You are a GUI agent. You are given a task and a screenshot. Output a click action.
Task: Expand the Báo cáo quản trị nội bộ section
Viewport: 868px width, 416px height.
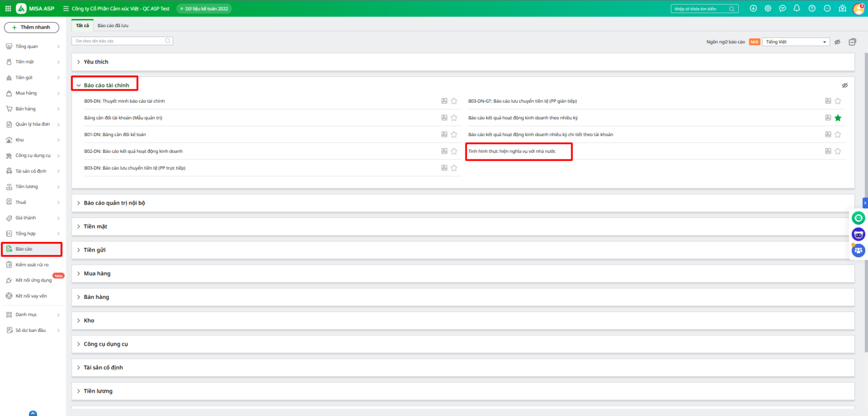[x=114, y=203]
